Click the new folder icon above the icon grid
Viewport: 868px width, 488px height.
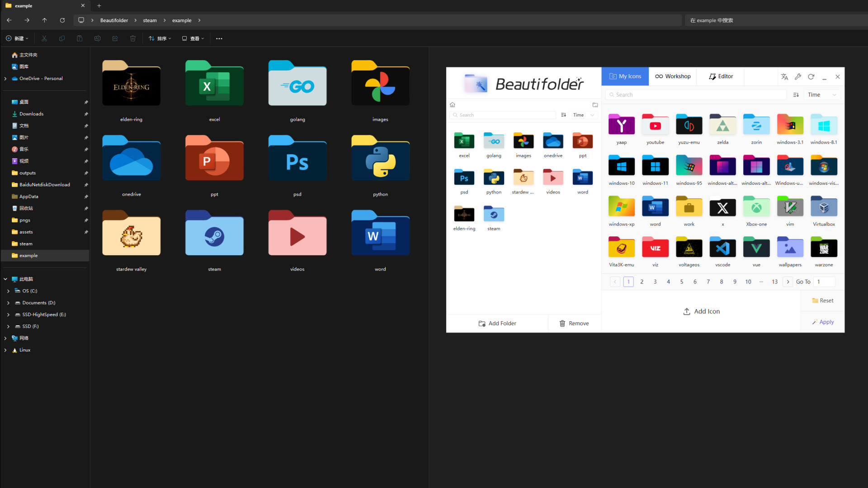(x=595, y=105)
